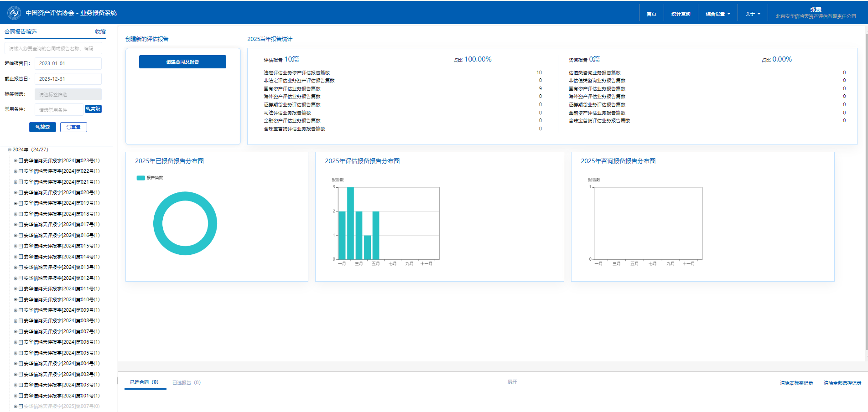Click the 搜索 search button
Screen dimensions: 868x412
(x=42, y=127)
